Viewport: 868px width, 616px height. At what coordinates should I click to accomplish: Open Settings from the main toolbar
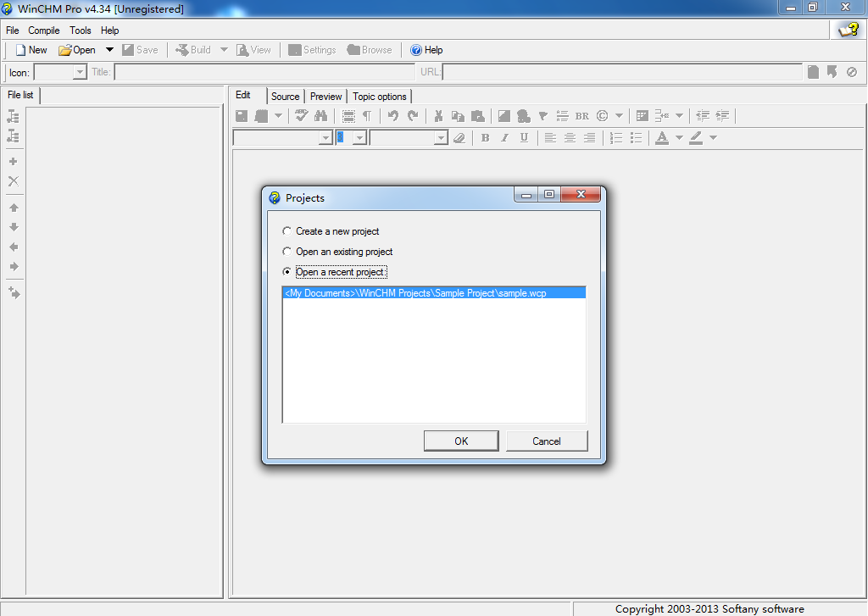pyautogui.click(x=312, y=50)
